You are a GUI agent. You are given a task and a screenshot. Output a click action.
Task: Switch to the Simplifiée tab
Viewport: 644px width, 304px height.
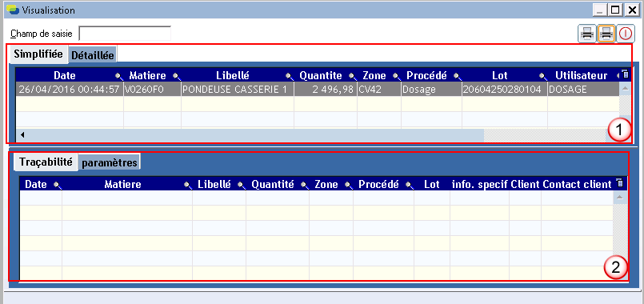tap(38, 54)
